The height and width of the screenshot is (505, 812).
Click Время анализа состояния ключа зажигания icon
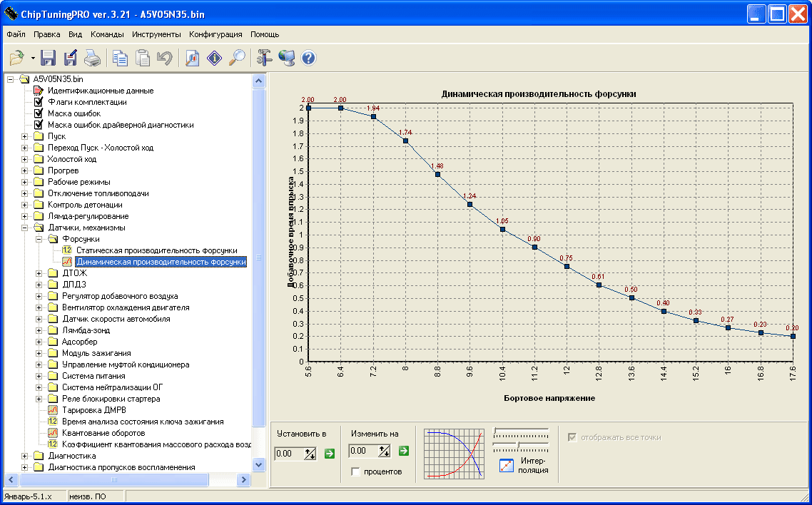pyautogui.click(x=53, y=421)
